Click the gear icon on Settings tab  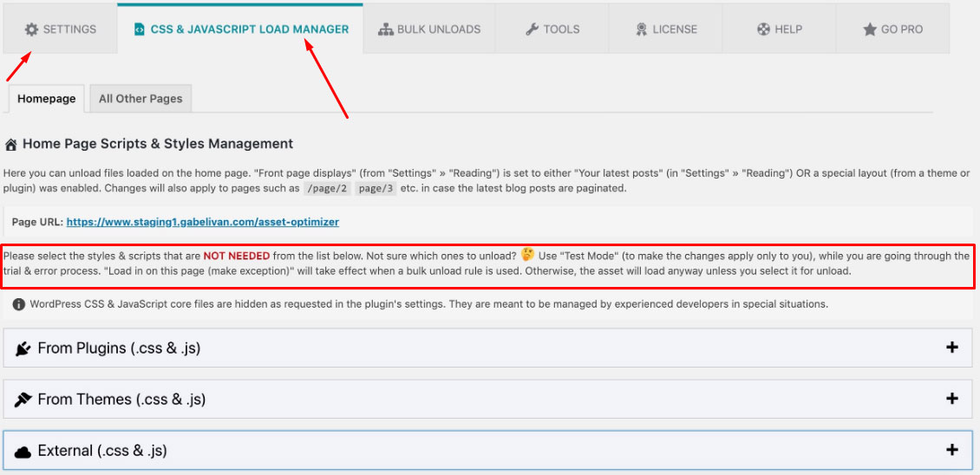click(x=31, y=29)
